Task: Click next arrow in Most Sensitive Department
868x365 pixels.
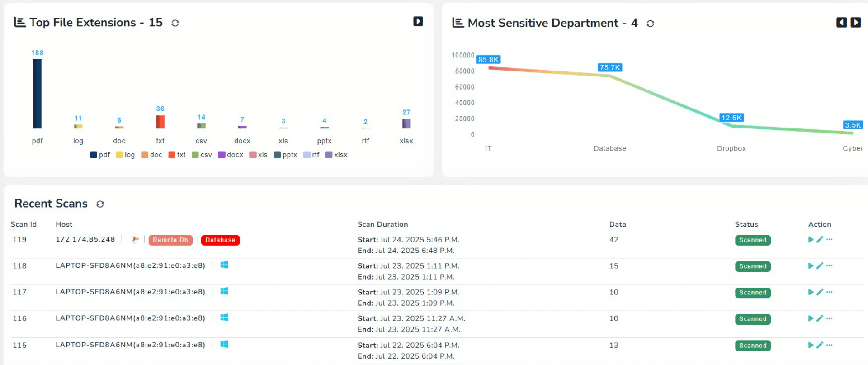Action: (x=855, y=23)
